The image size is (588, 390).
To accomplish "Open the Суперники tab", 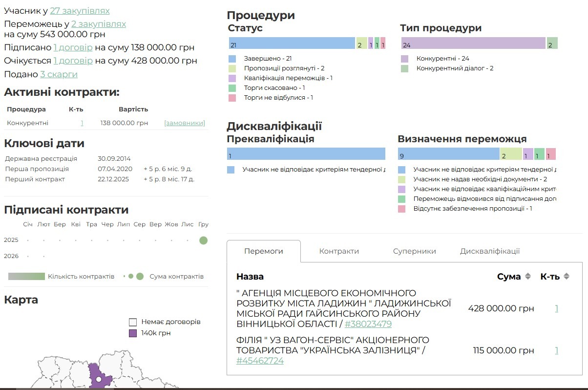I will point(414,251).
